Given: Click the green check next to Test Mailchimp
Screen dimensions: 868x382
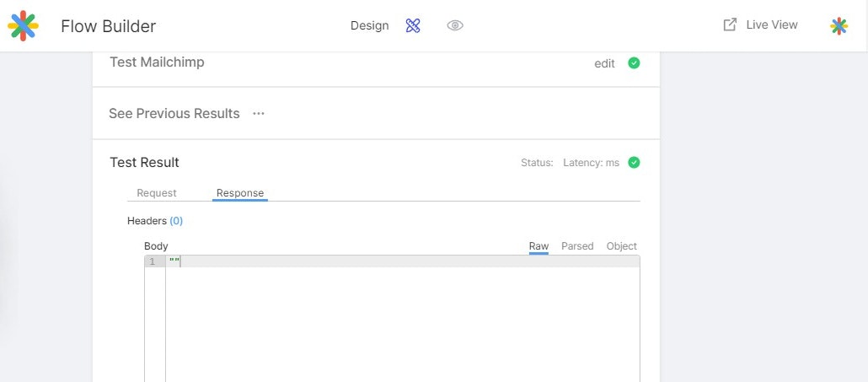Looking at the screenshot, I should point(634,63).
